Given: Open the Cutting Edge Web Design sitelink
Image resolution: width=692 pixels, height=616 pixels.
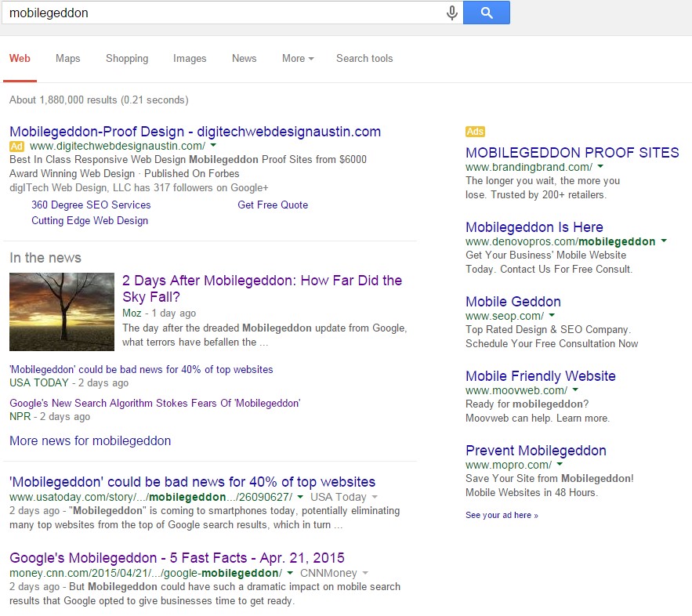Looking at the screenshot, I should tap(89, 221).
